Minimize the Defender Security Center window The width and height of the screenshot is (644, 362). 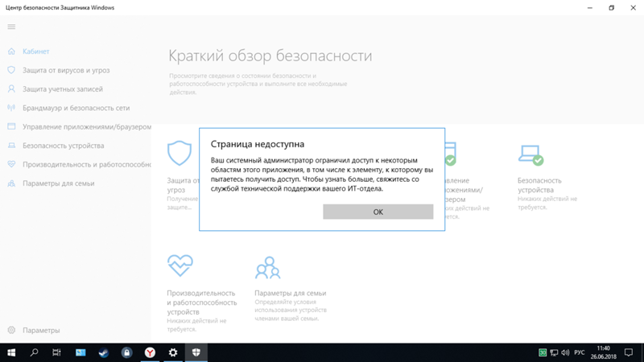click(x=590, y=8)
